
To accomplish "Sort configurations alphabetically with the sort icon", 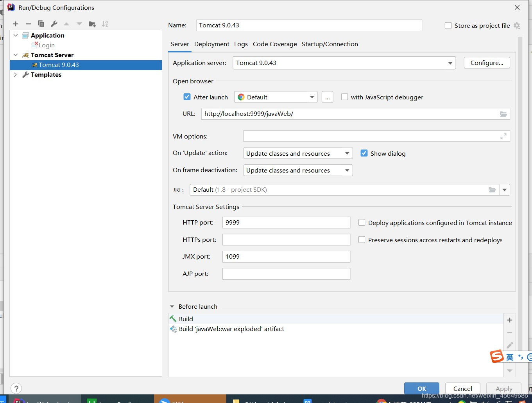I will (105, 24).
